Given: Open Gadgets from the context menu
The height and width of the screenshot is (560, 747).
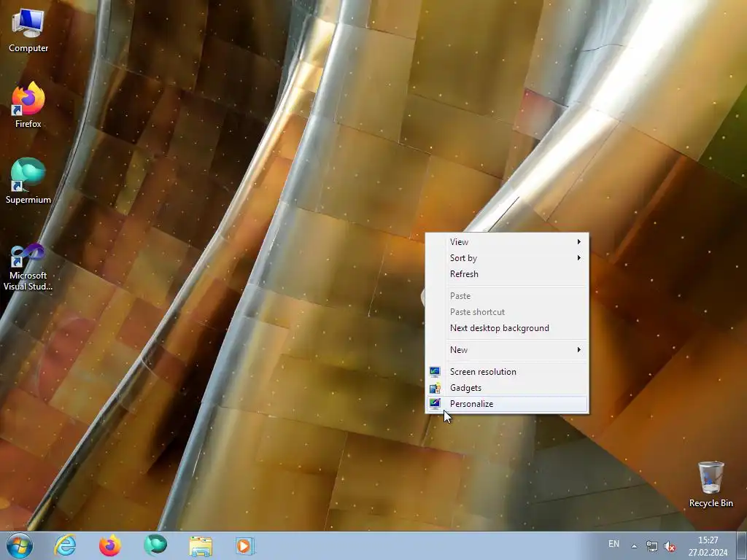Looking at the screenshot, I should click(507, 388).
